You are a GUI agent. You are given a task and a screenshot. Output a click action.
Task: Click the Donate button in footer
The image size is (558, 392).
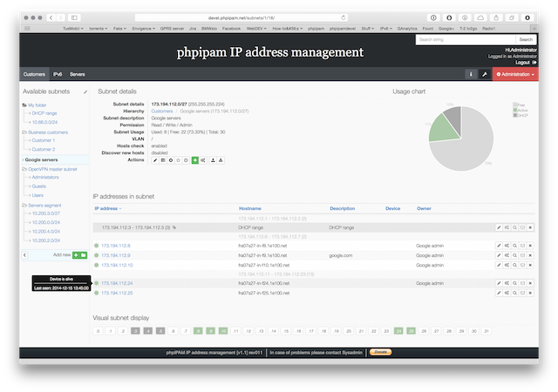[380, 352]
